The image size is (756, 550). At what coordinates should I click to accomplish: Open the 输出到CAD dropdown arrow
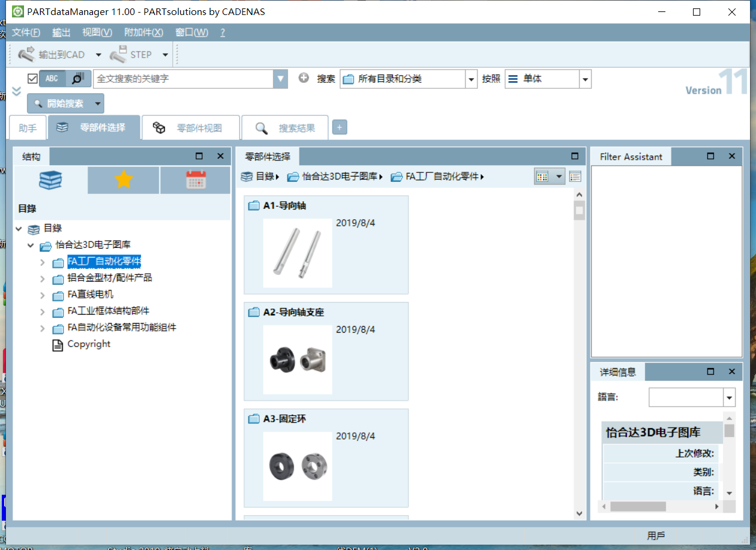coord(98,55)
